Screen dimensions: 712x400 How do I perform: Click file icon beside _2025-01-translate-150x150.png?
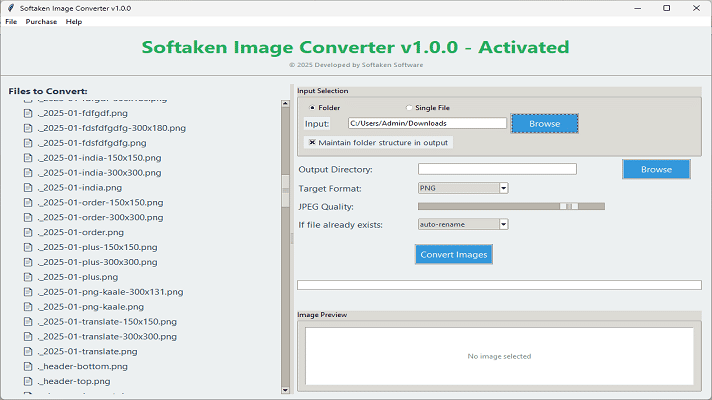click(x=28, y=322)
